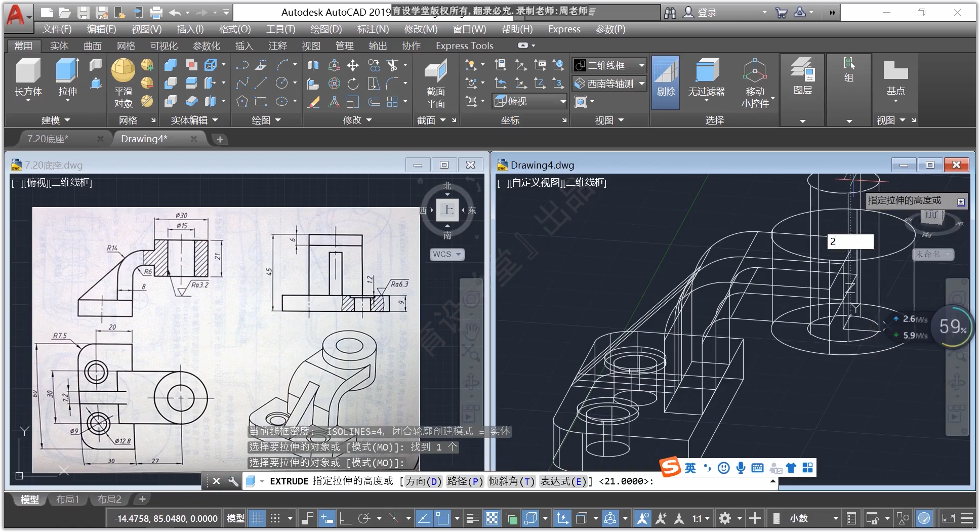Click the coordinates readout in status bar

[x=166, y=518]
